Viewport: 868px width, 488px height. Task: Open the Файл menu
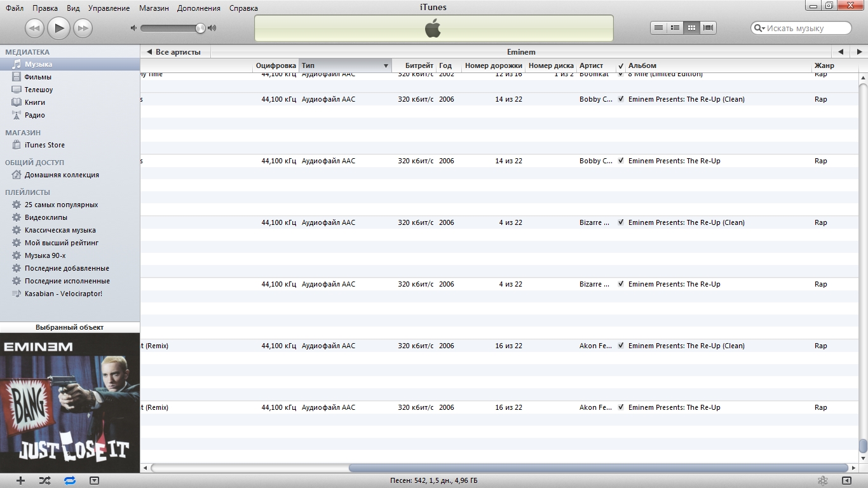[15, 8]
